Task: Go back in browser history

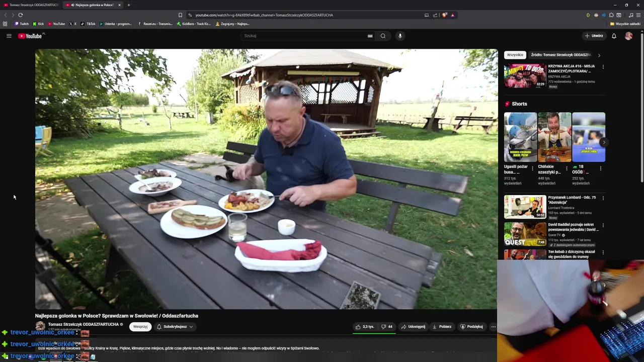Action: point(6,15)
